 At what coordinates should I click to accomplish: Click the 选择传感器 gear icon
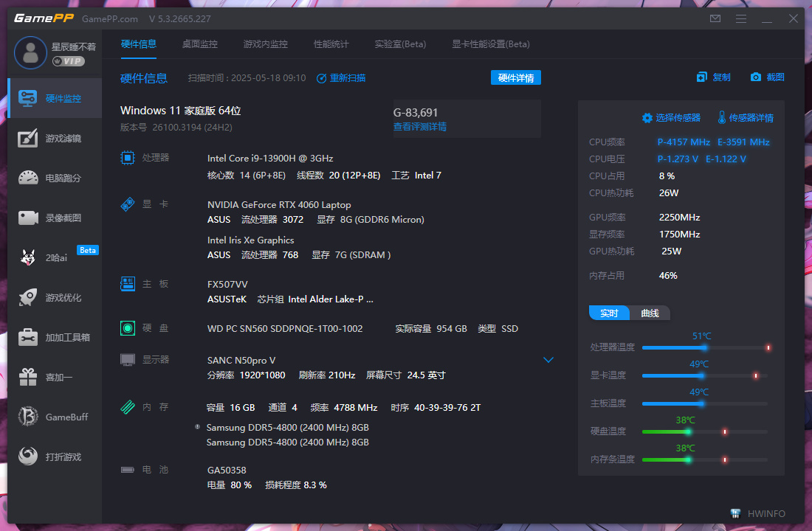pyautogui.click(x=647, y=118)
